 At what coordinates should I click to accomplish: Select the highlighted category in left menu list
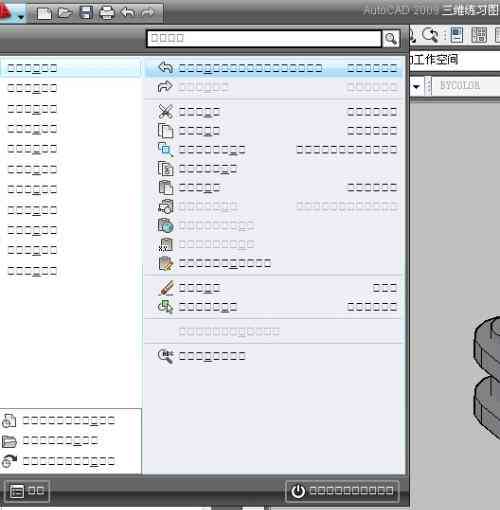(x=71, y=68)
